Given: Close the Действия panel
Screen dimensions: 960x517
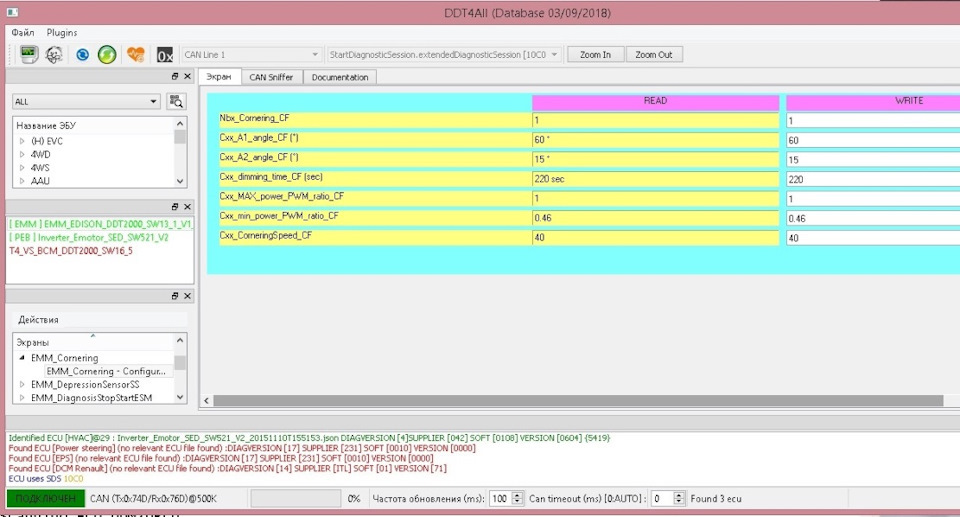Looking at the screenshot, I should 187,296.
